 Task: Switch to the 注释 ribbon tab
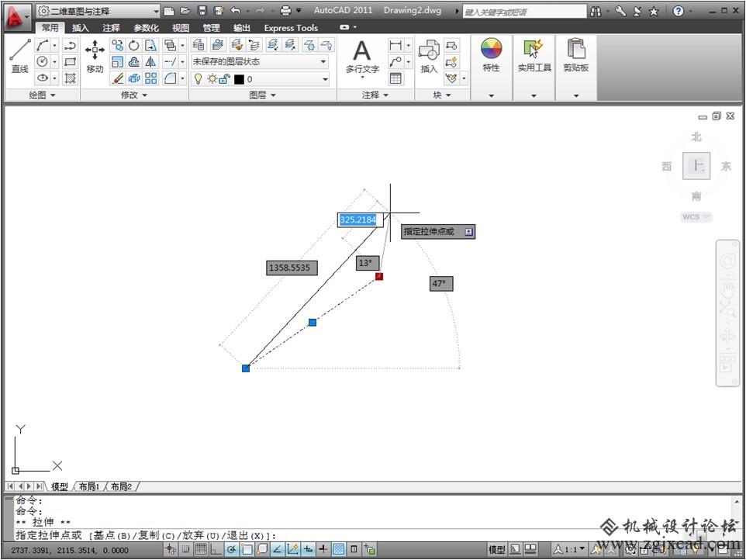point(111,28)
